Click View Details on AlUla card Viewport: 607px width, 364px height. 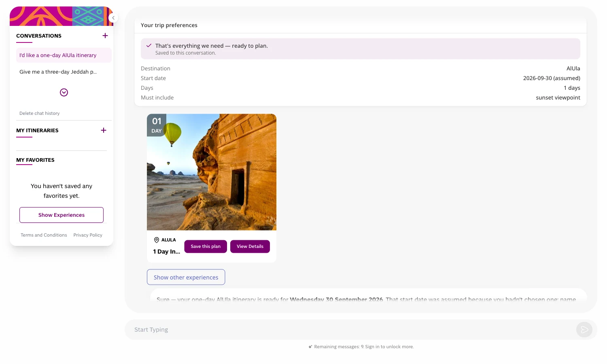250,246
